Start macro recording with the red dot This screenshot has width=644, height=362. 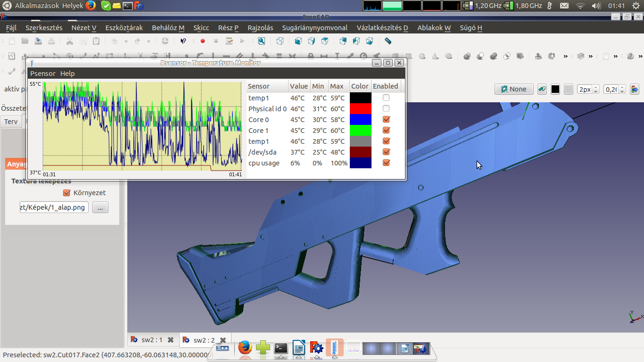[203, 41]
